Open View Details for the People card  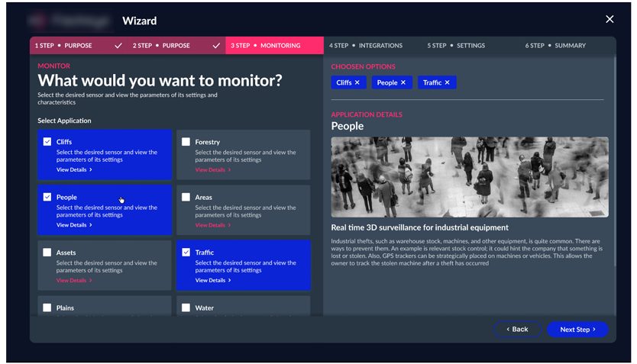pos(74,225)
